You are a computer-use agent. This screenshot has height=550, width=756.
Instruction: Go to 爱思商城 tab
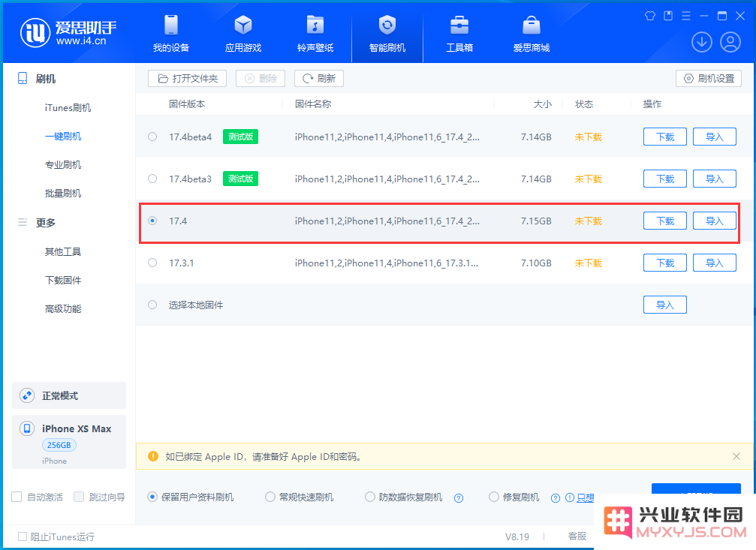(x=532, y=33)
